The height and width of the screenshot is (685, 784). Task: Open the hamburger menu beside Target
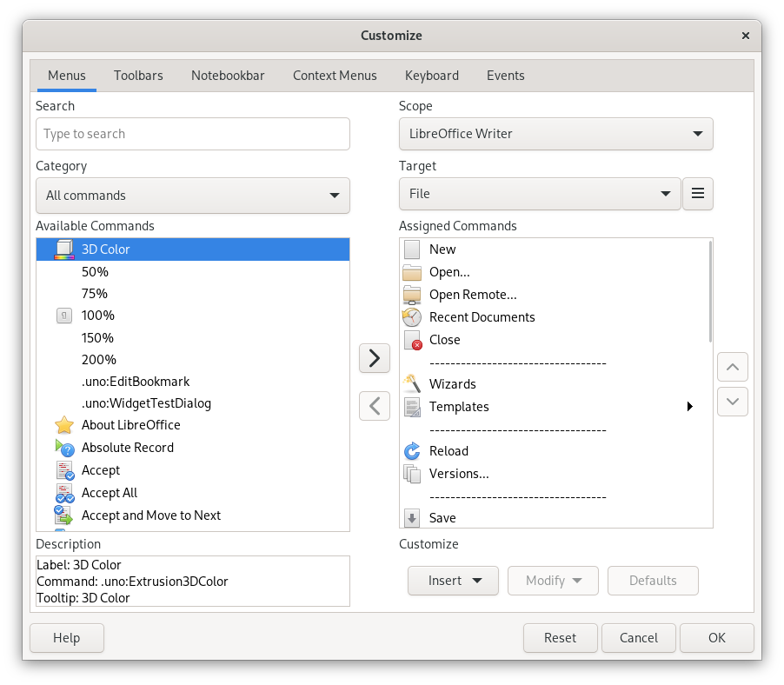(697, 194)
